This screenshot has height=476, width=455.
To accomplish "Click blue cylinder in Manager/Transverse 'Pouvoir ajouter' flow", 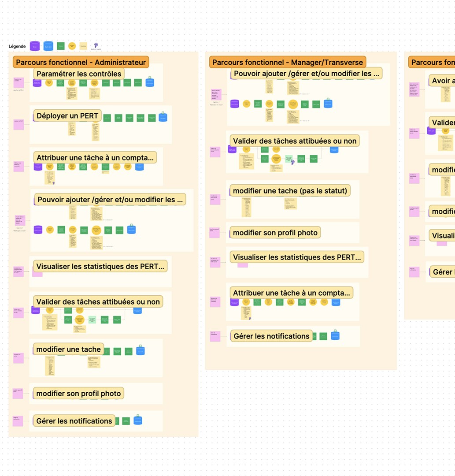I will [328, 103].
